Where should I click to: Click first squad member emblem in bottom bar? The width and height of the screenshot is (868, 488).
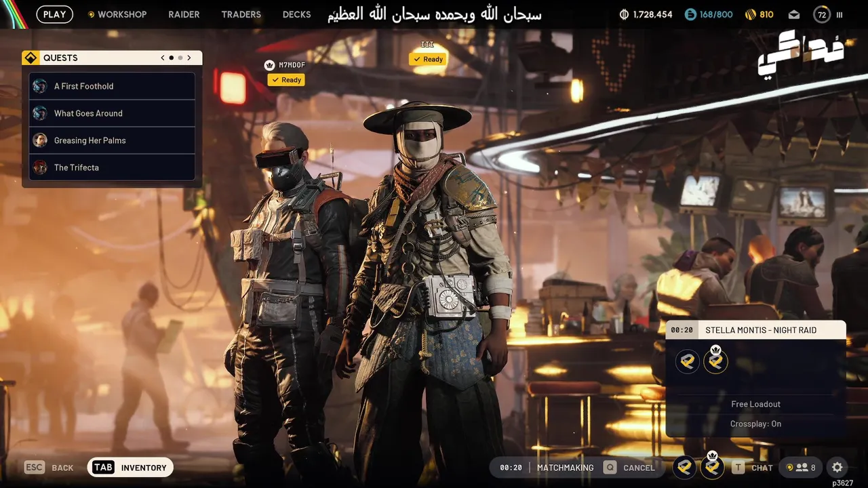(685, 467)
